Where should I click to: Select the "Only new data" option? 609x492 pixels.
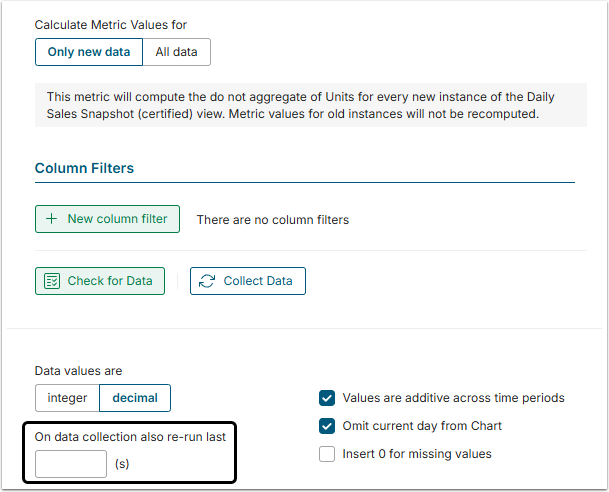click(88, 52)
